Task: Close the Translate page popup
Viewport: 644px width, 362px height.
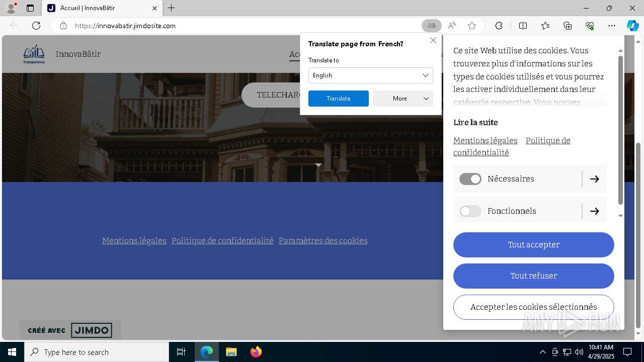Action: coord(433,40)
